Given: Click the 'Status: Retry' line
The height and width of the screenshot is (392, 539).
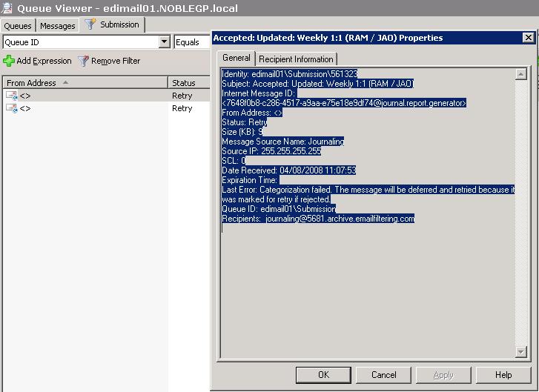Looking at the screenshot, I should point(245,122).
